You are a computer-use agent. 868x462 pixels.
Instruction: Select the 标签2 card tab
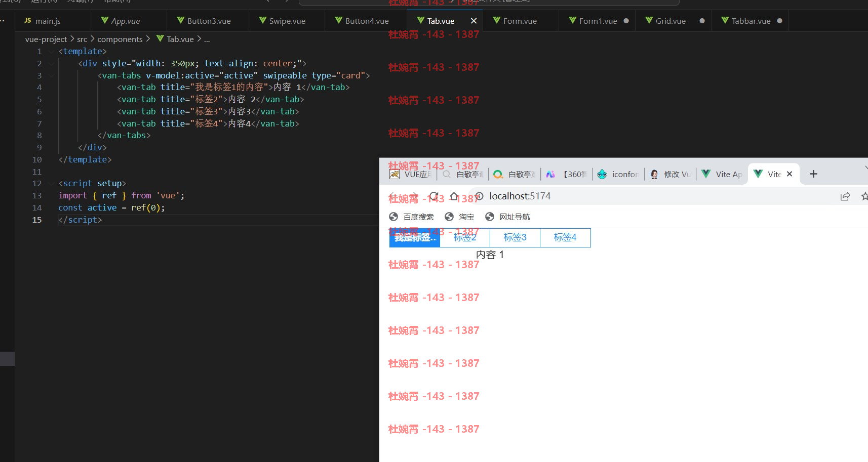(x=465, y=237)
